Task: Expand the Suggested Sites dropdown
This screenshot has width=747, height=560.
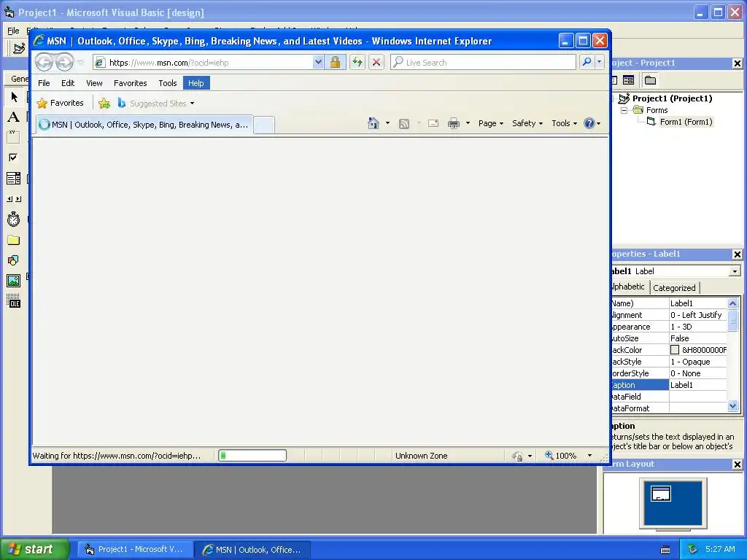Action: point(192,104)
